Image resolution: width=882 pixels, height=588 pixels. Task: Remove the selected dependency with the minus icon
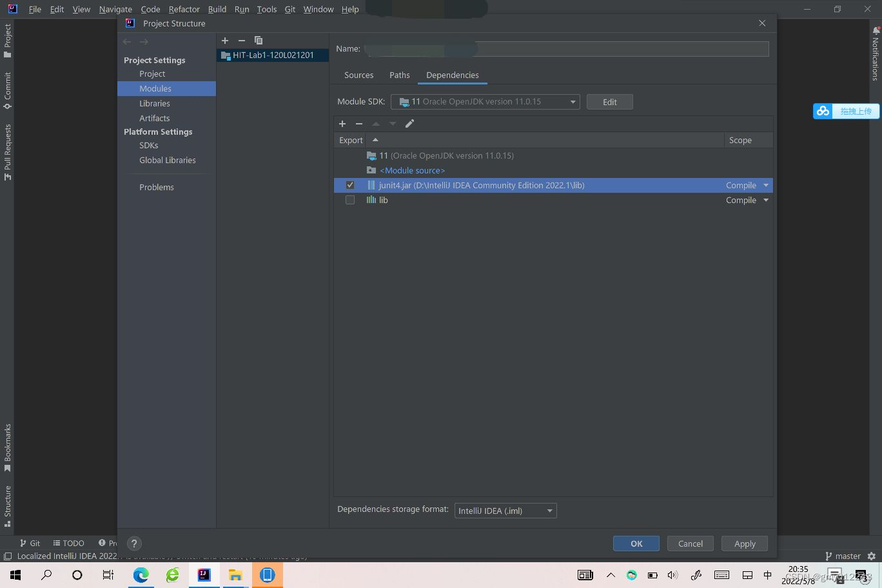pyautogui.click(x=359, y=124)
